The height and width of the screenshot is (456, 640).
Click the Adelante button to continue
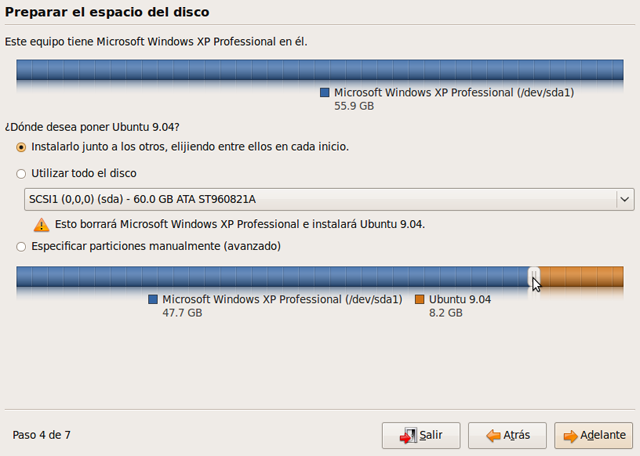pos(594,435)
